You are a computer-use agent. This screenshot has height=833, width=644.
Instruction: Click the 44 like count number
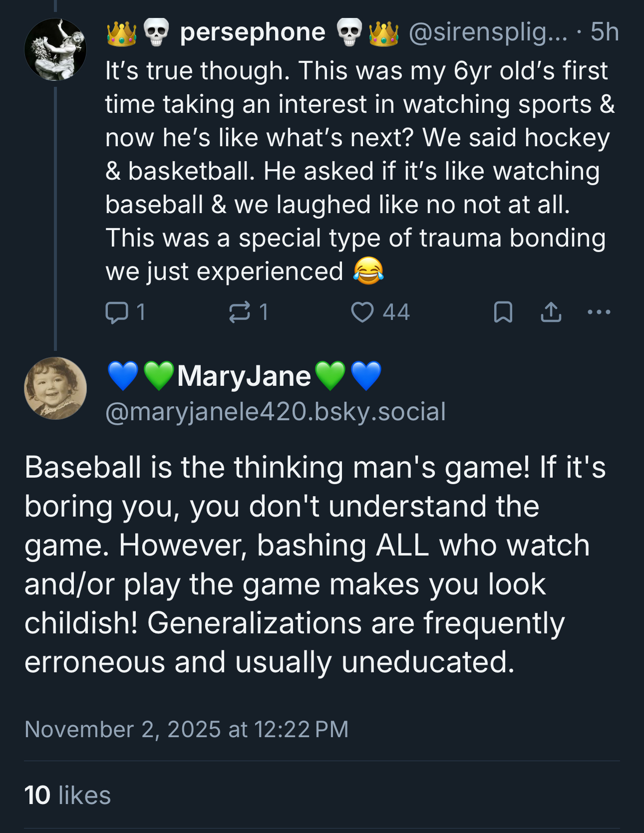(396, 312)
